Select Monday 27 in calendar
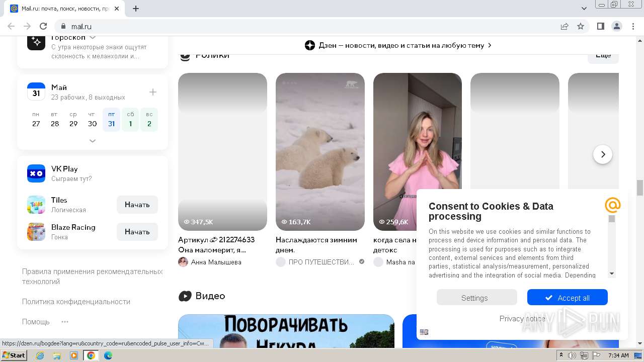Screen dimensions: 644x362 36,120
